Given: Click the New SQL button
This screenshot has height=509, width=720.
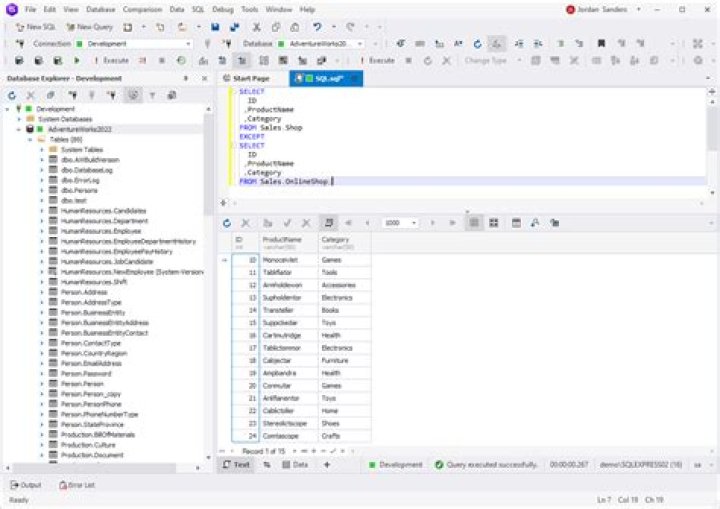Looking at the screenshot, I should [35, 27].
